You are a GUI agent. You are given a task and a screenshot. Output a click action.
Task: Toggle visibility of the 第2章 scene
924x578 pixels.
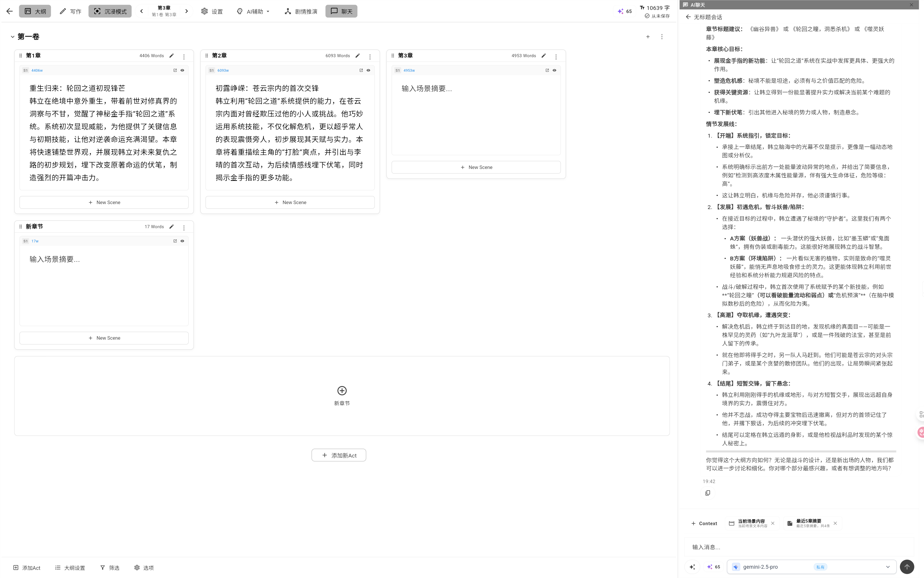pyautogui.click(x=368, y=70)
